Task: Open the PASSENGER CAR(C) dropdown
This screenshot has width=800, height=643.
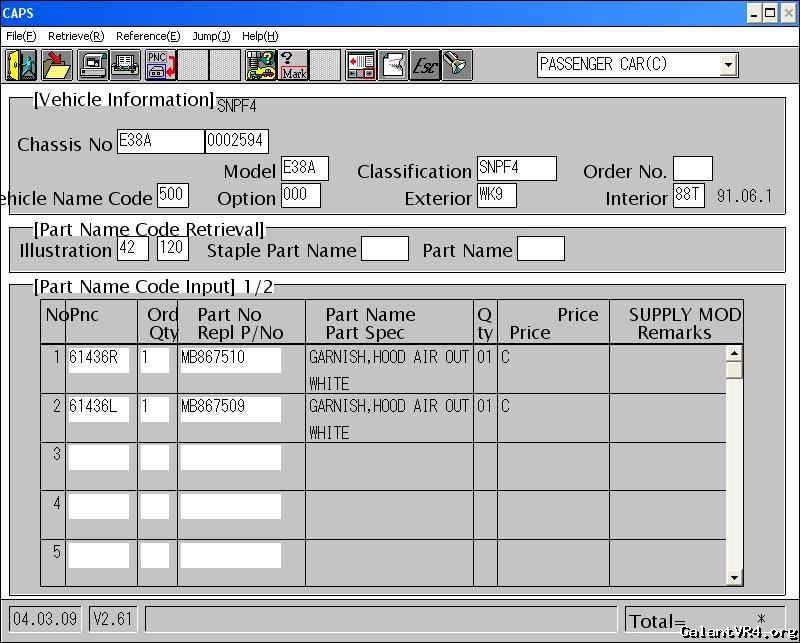Action: click(x=728, y=65)
